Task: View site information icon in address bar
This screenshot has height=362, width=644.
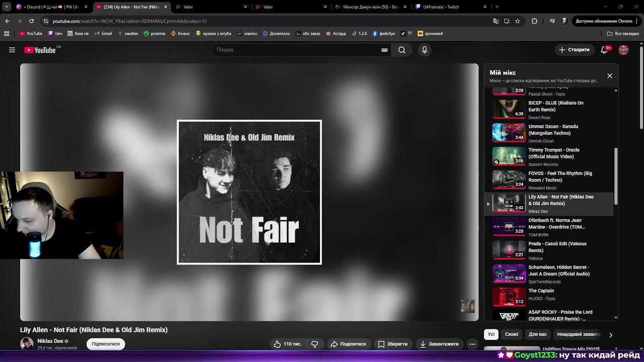Action: click(x=46, y=21)
